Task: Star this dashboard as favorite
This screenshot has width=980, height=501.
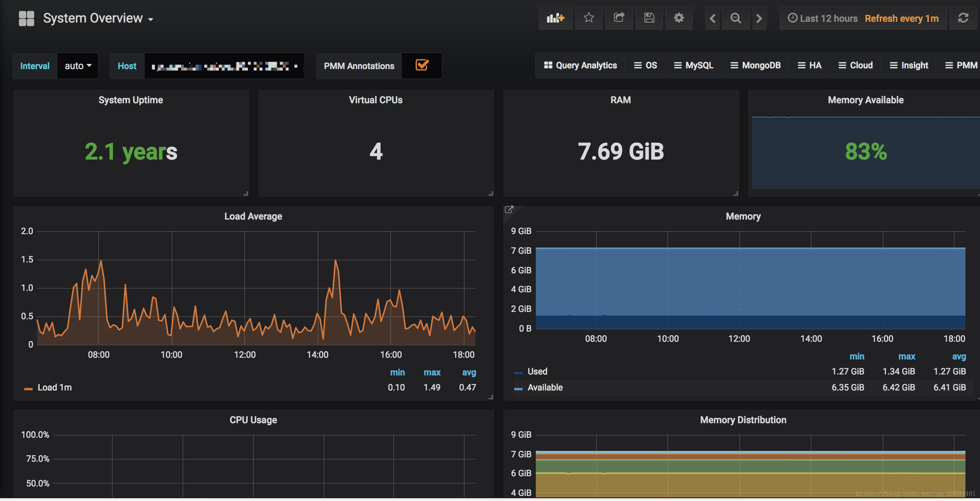Action: (x=589, y=18)
